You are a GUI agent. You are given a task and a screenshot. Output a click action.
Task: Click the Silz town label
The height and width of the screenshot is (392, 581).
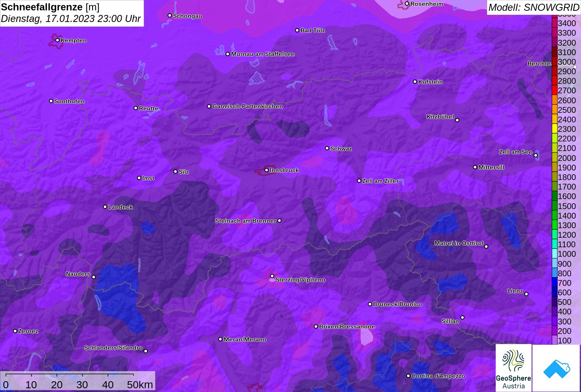(184, 172)
